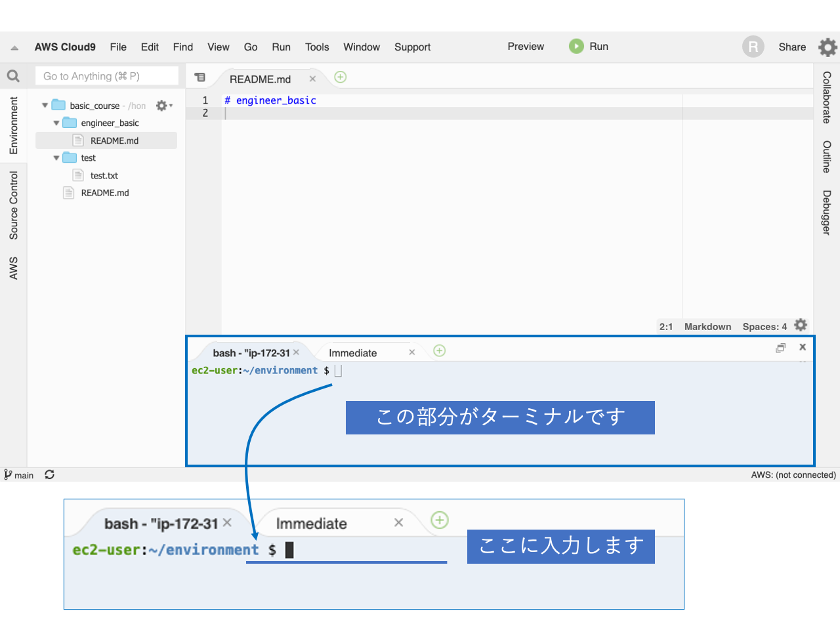Maximize the terminal panel
The image size is (840, 630).
coord(780,348)
